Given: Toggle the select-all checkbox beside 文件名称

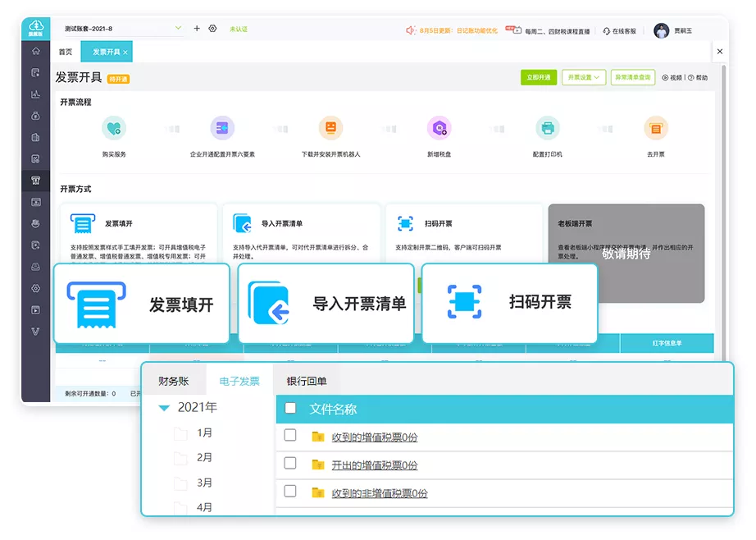Looking at the screenshot, I should 290,408.
